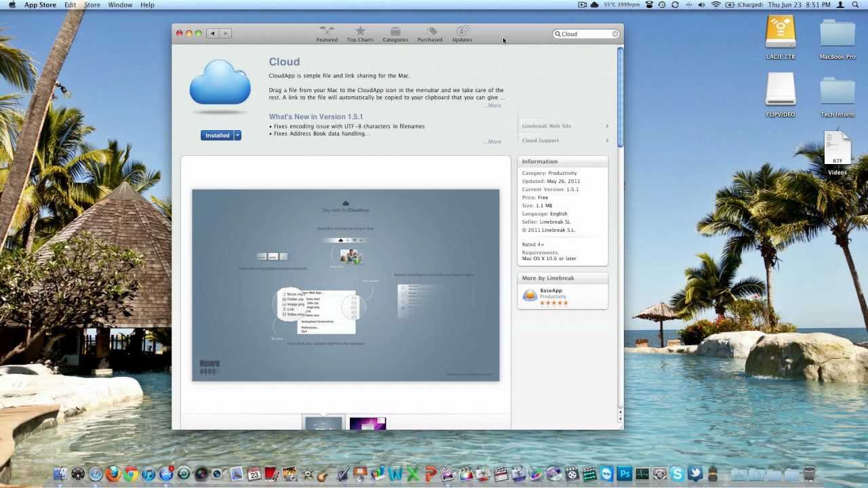
Task: Open iCal from the Dock
Action: (x=254, y=474)
